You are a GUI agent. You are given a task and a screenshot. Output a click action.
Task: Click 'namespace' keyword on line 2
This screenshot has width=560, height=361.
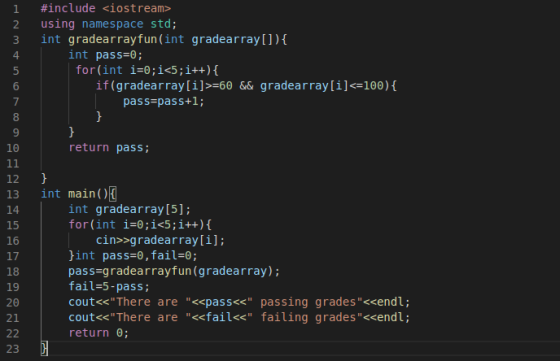click(x=112, y=24)
